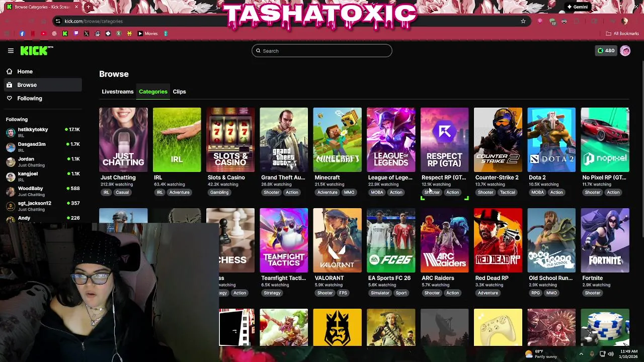Image resolution: width=644 pixels, height=362 pixels.
Task: Click the Counter-Strike 2 category title
Action: tap(497, 177)
